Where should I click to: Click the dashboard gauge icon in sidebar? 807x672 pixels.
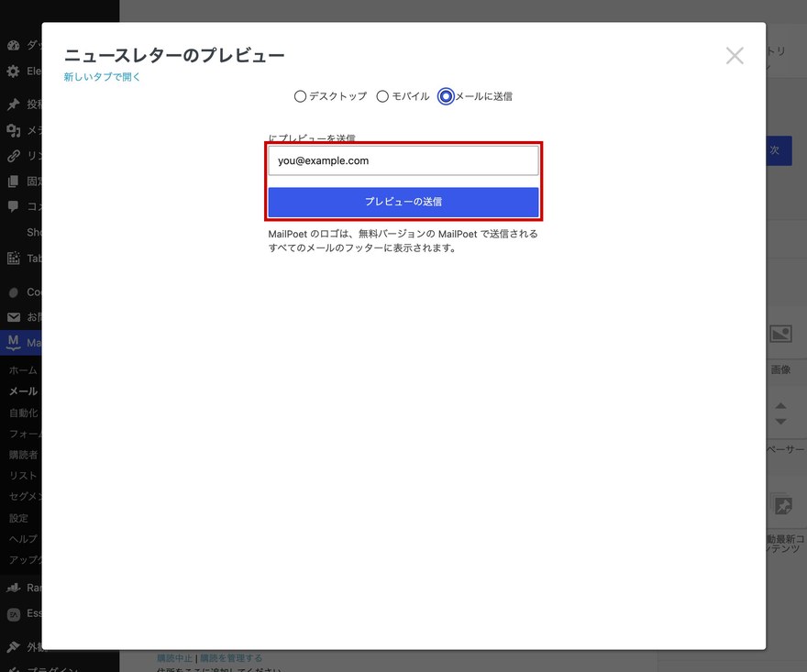coord(14,45)
